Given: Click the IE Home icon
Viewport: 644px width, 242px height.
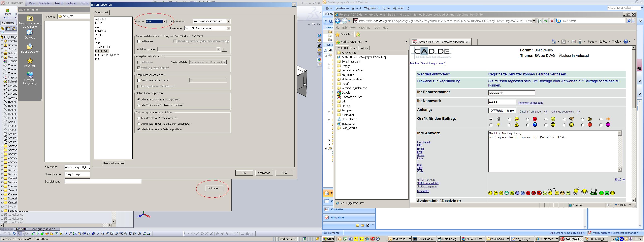Looking at the screenshot, I should point(553,42).
